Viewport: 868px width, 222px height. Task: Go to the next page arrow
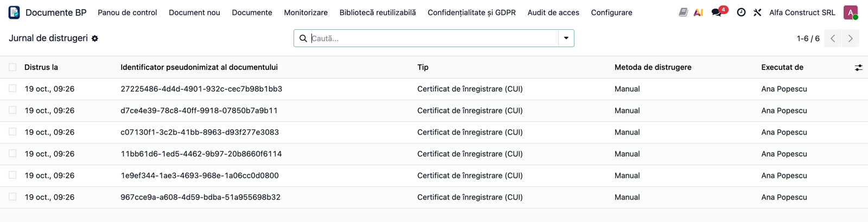851,38
